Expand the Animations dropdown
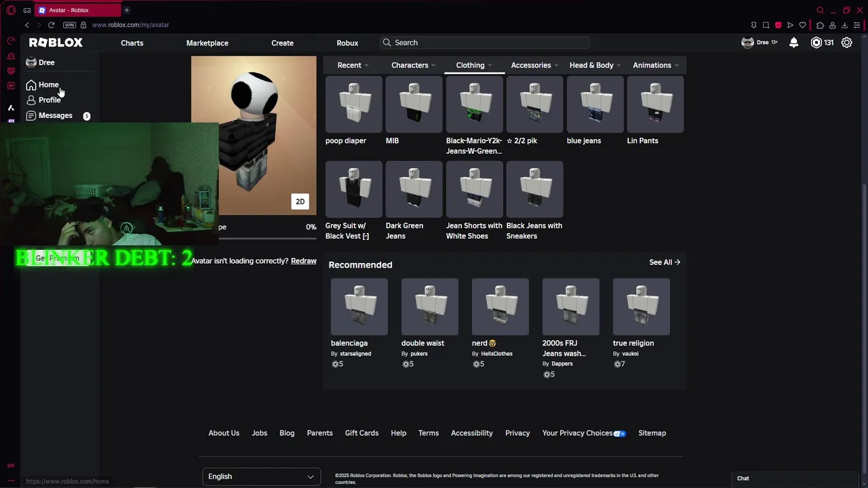The width and height of the screenshot is (868, 488). point(656,65)
